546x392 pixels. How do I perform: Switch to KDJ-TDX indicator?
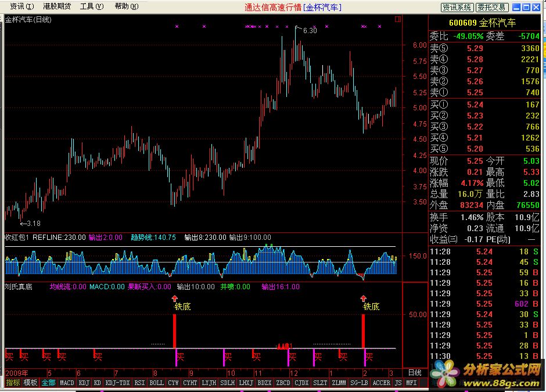117,383
